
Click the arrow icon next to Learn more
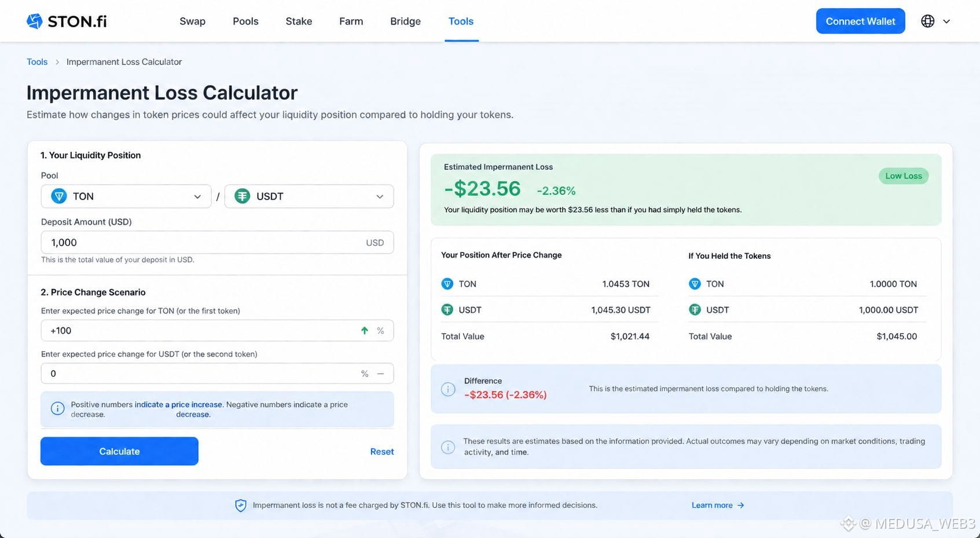pos(741,506)
